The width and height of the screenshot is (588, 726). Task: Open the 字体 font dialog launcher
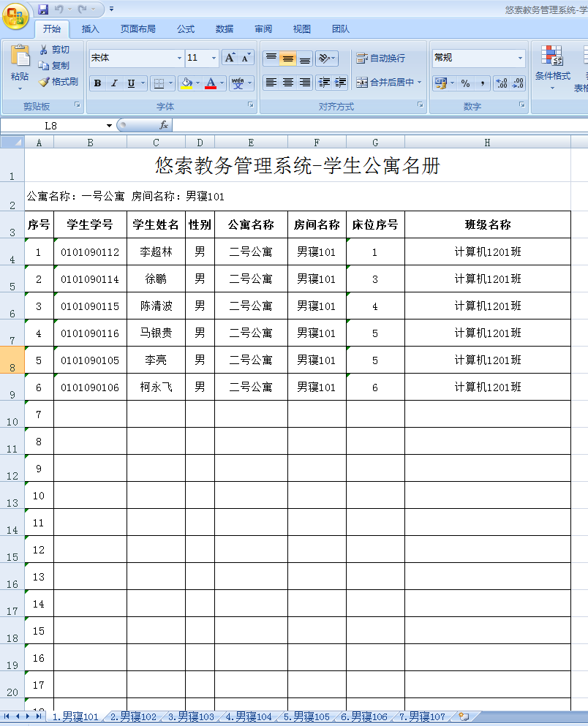coord(250,105)
